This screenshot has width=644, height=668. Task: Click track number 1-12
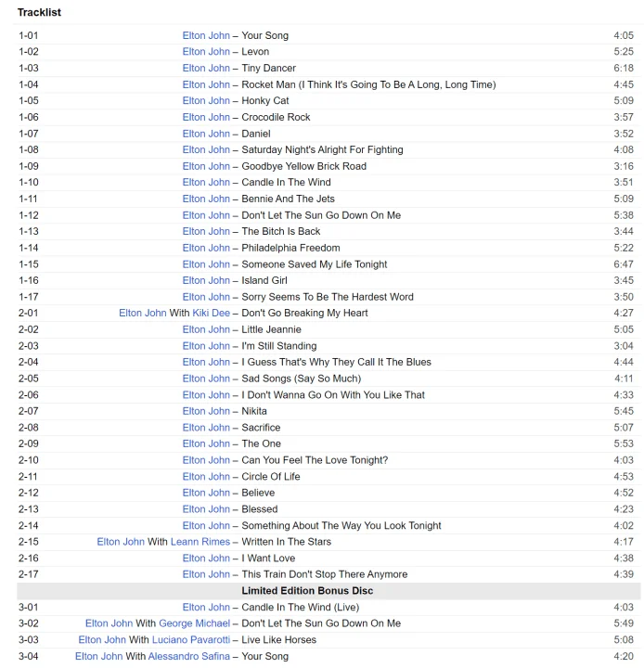[29, 215]
